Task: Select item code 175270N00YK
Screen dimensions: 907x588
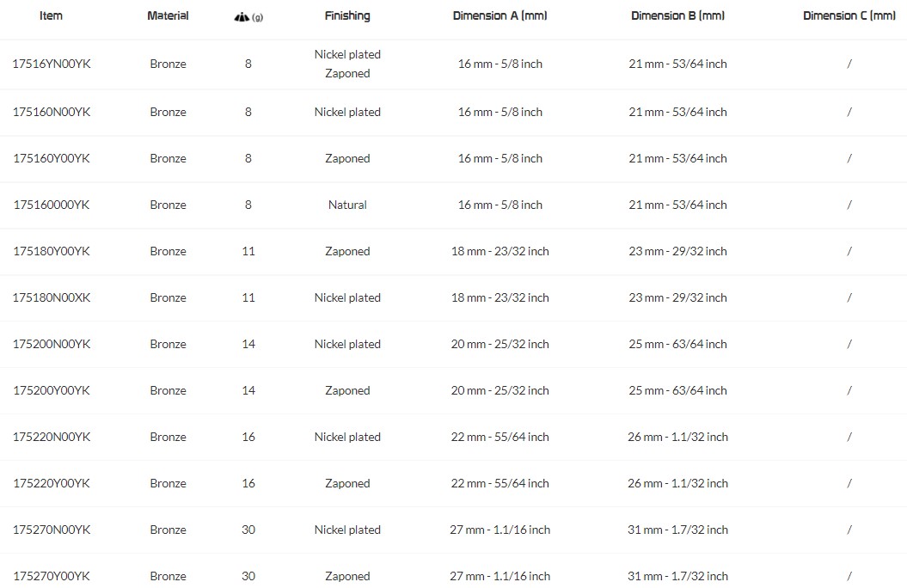Action: pos(52,530)
